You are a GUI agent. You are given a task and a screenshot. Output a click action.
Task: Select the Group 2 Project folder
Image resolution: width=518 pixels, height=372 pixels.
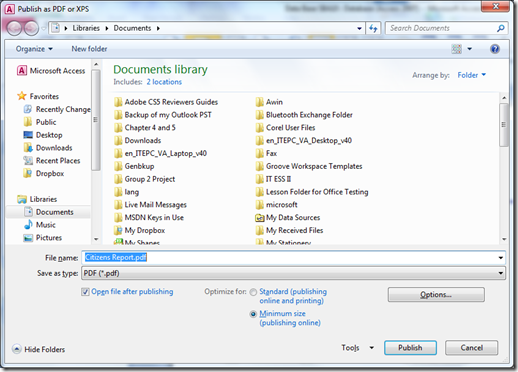pos(145,179)
